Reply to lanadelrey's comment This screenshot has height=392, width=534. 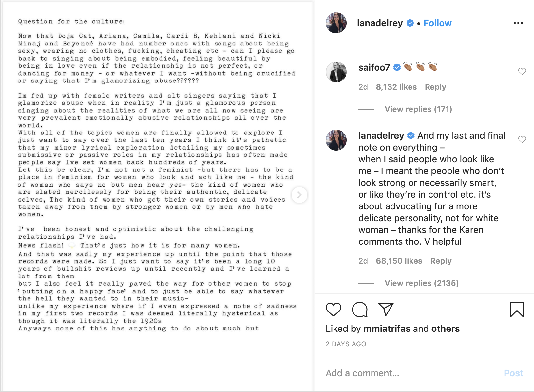point(441,261)
